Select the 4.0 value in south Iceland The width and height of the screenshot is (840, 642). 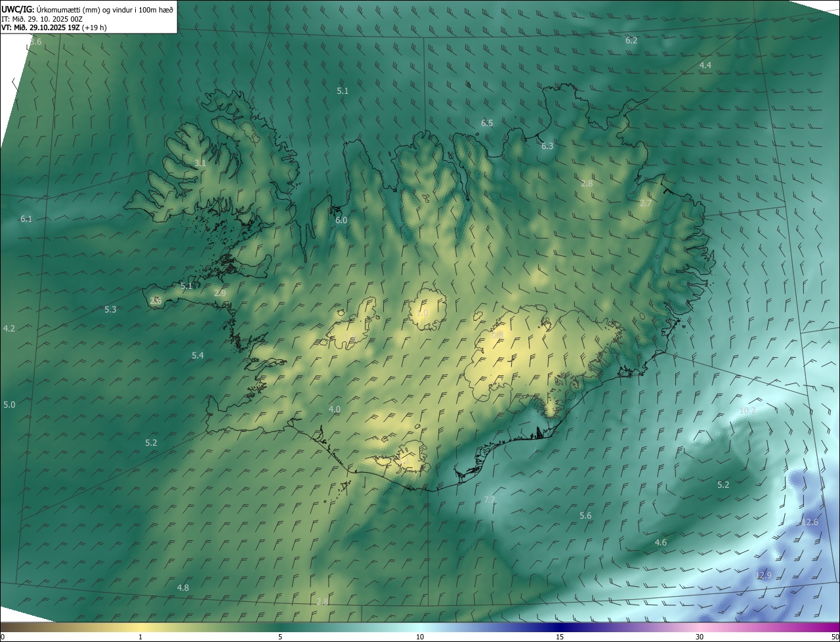(335, 410)
